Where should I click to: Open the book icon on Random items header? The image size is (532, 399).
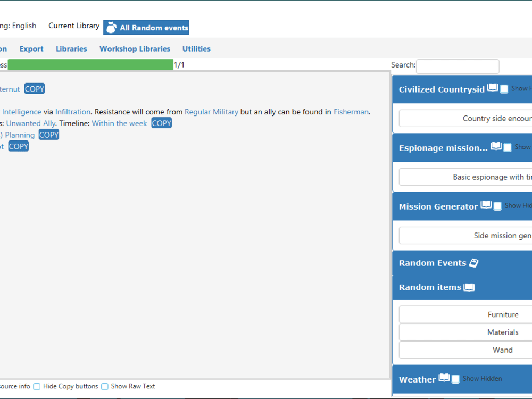(x=469, y=287)
